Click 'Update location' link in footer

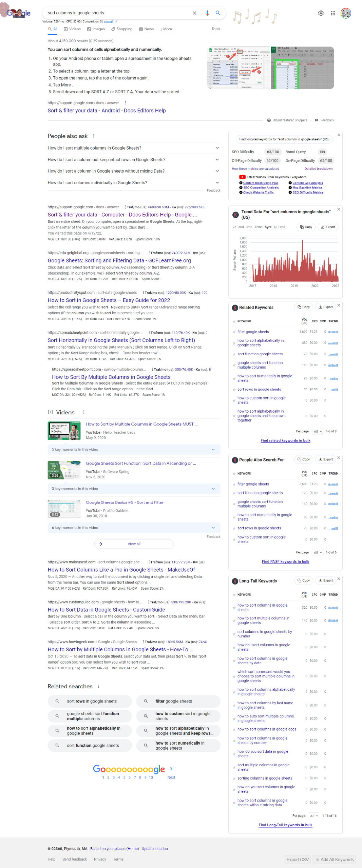pos(155,849)
